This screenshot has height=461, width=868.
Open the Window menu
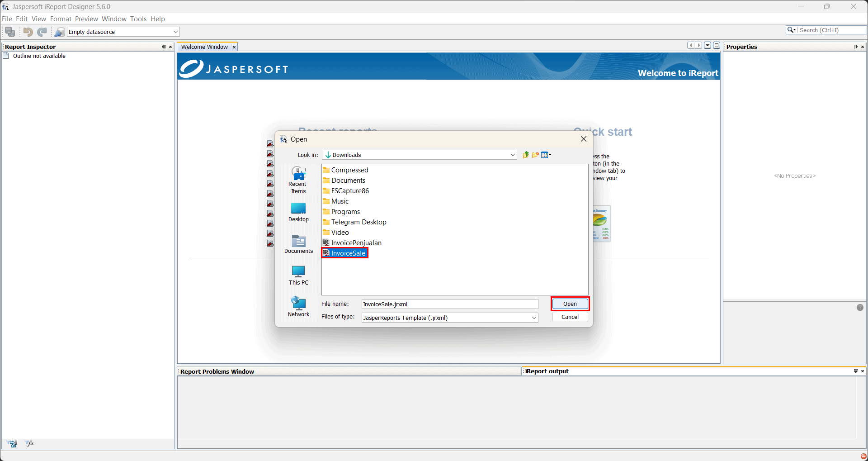[114, 19]
